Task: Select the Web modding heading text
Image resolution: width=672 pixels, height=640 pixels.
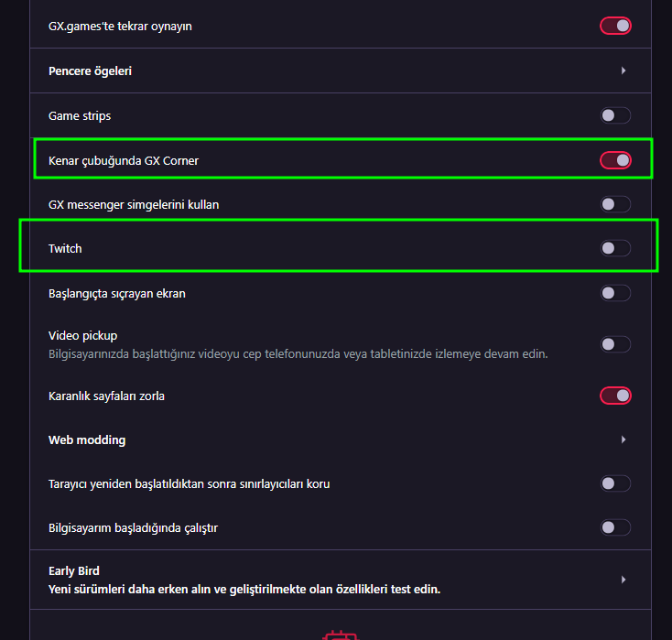Action: [x=87, y=439]
